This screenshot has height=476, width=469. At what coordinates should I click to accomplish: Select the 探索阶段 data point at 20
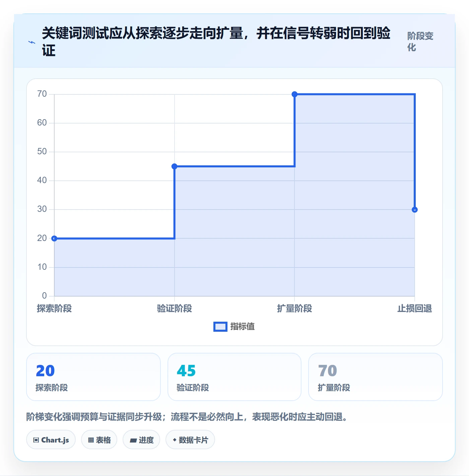pos(54,238)
